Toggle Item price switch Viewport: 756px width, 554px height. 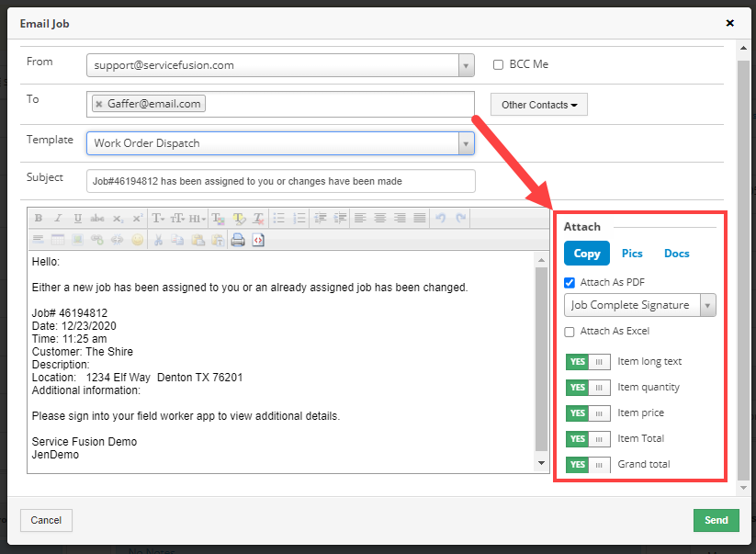[588, 413]
